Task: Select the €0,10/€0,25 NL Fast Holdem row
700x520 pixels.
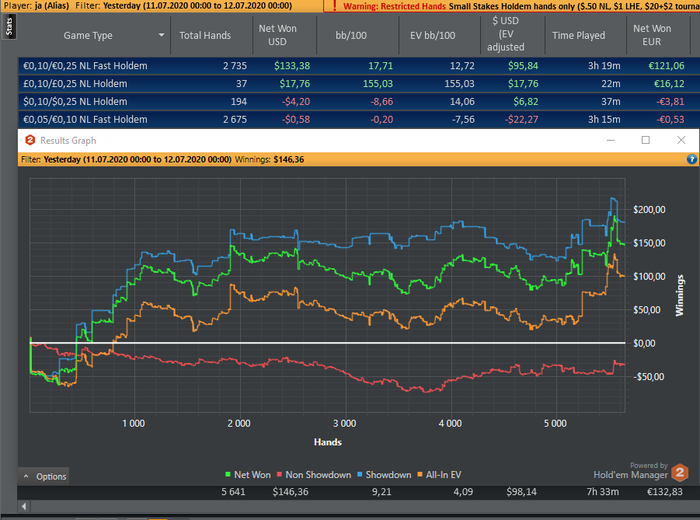Action: [x=359, y=66]
